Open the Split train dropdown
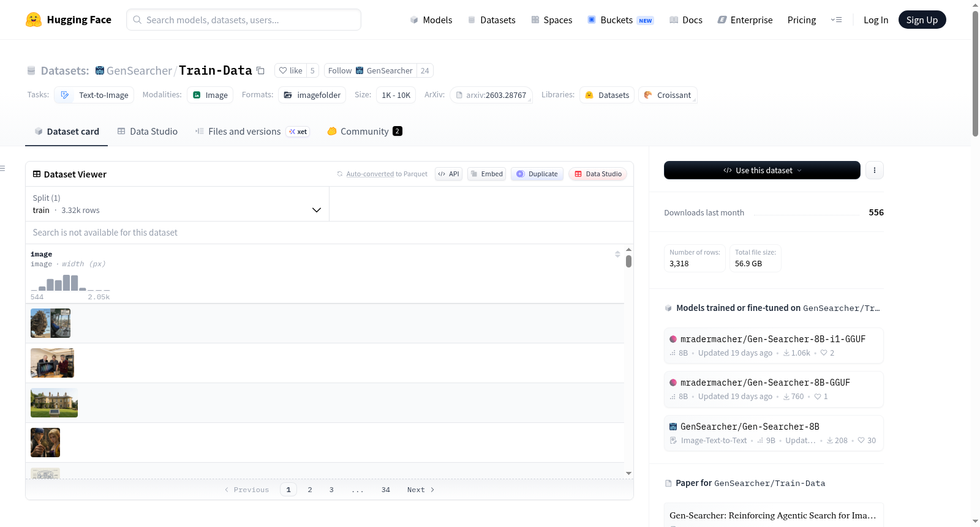980x527 pixels. (177, 204)
